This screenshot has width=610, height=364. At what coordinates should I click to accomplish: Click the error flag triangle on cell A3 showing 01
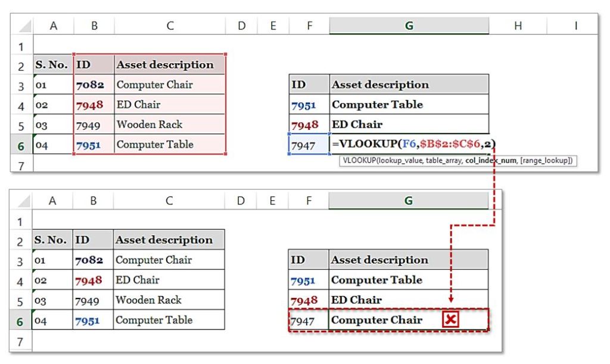34,76
